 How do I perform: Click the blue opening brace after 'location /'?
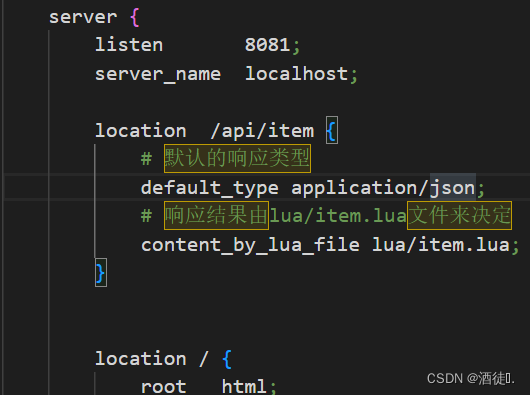point(227,359)
